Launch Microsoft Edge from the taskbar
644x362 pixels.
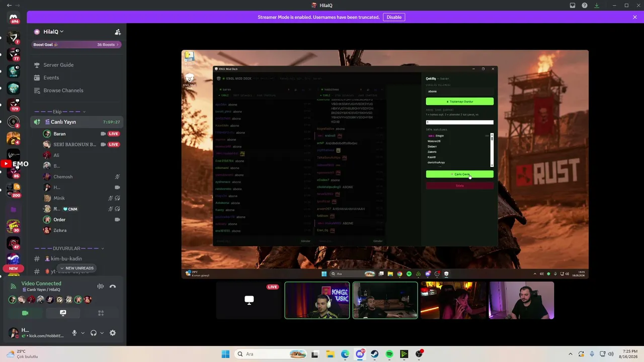(x=345, y=354)
